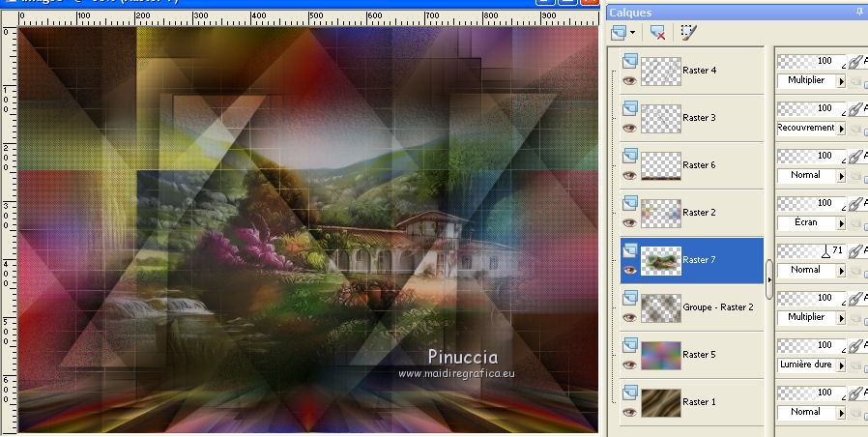Click the Delete Layer icon with red X
Image resolution: width=868 pixels, height=437 pixels.
[x=657, y=33]
